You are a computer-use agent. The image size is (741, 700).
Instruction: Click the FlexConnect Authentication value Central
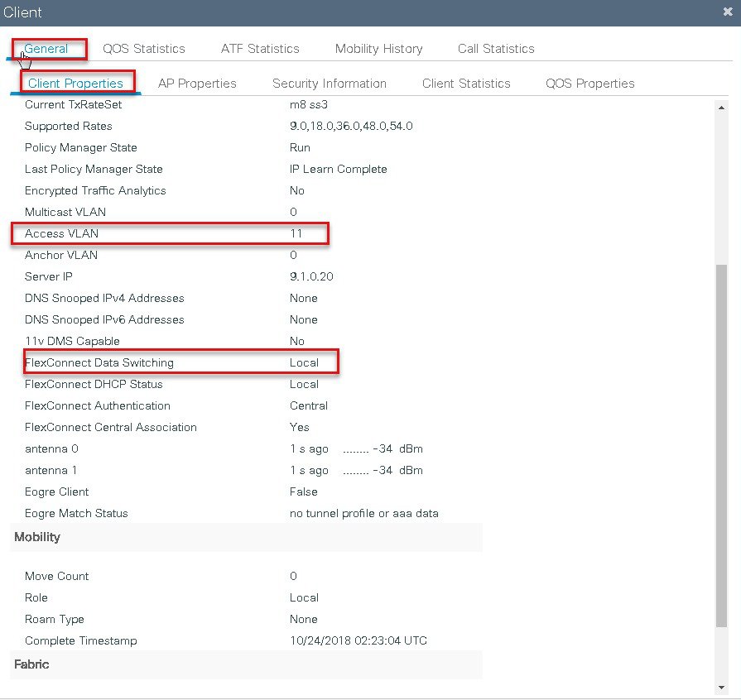point(309,405)
